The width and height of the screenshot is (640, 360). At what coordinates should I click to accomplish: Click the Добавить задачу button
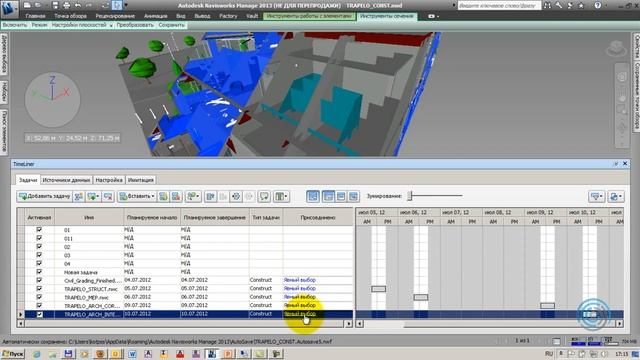44,196
